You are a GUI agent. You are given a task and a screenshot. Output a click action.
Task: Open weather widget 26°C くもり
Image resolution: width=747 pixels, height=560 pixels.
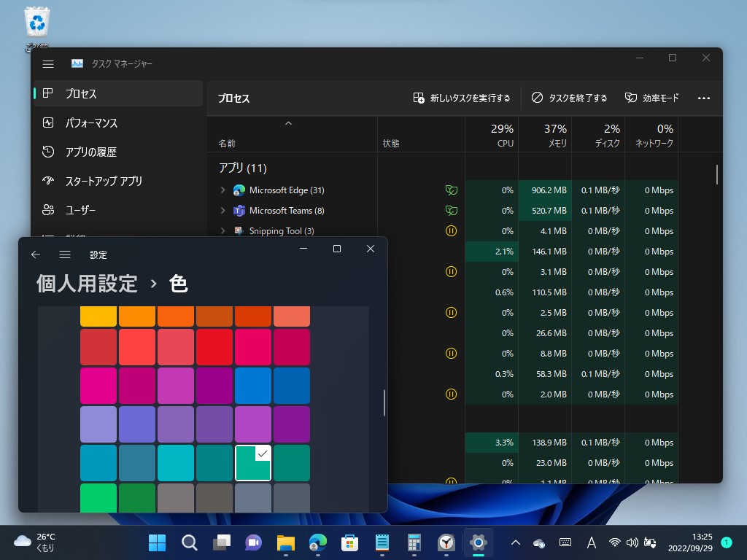[35, 542]
